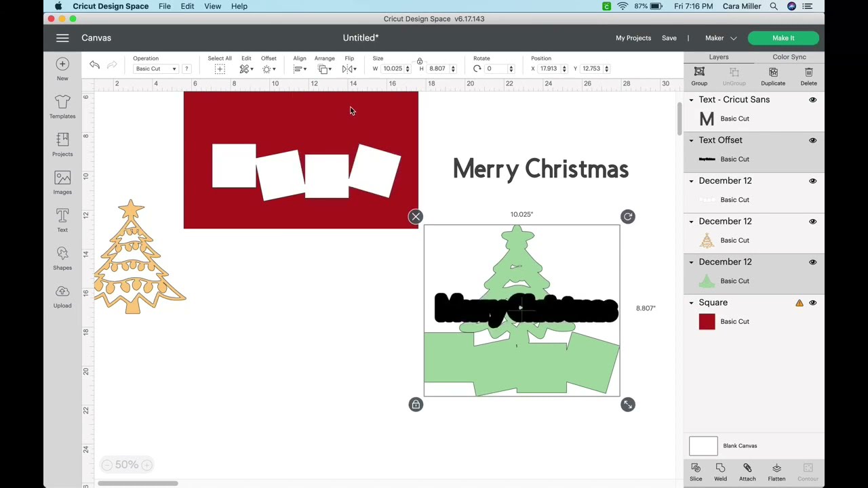Toggle the size aspect-ratio lock
Viewport: 868px width, 488px height.
click(x=420, y=62)
